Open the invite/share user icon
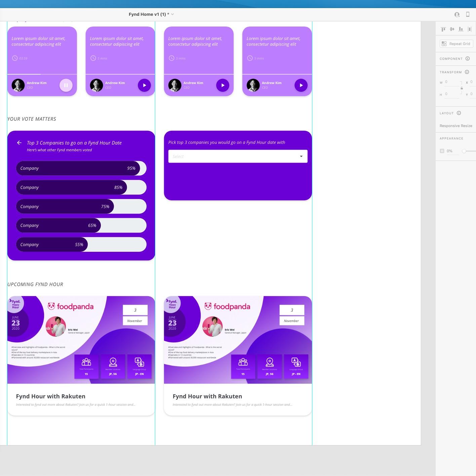 pos(457,14)
